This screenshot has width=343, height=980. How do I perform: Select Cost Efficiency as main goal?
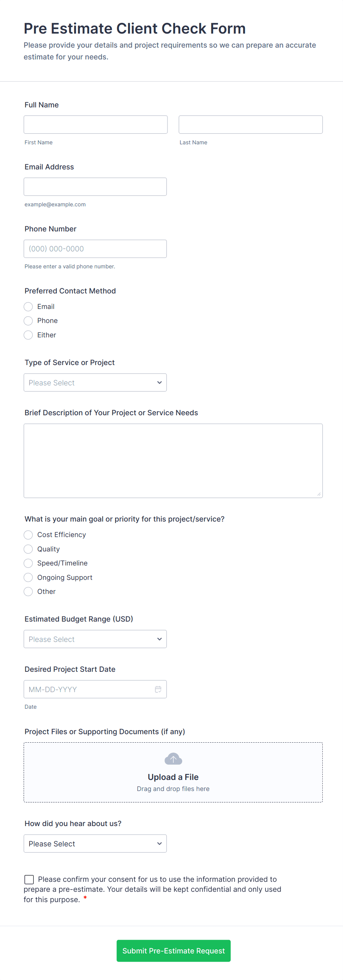pos(28,534)
